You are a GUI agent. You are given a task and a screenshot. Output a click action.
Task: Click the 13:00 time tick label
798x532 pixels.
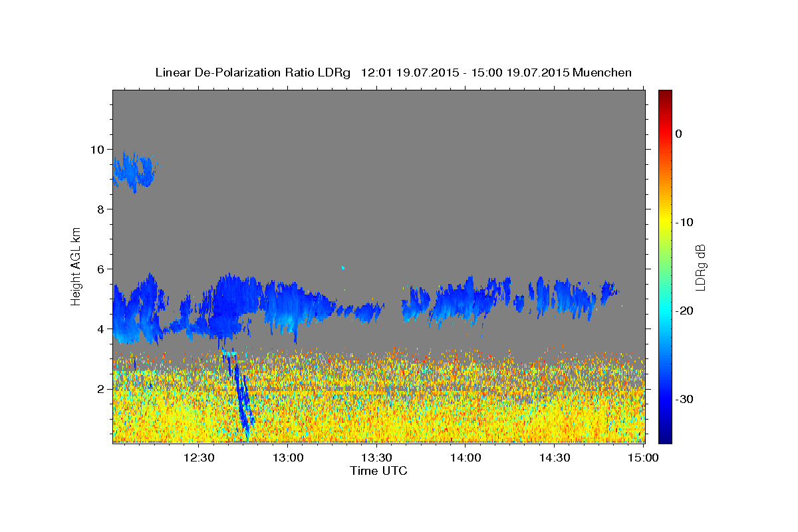(289, 458)
